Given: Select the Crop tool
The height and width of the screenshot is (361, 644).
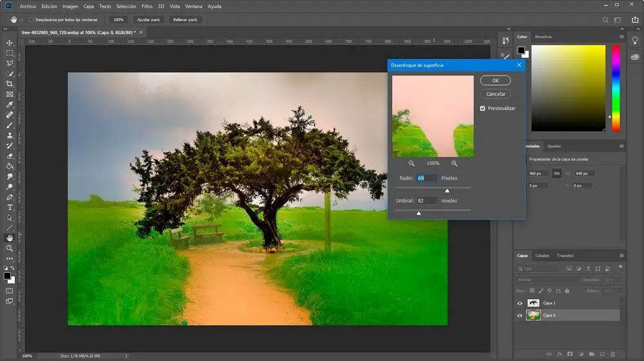Looking at the screenshot, I should click(10, 84).
